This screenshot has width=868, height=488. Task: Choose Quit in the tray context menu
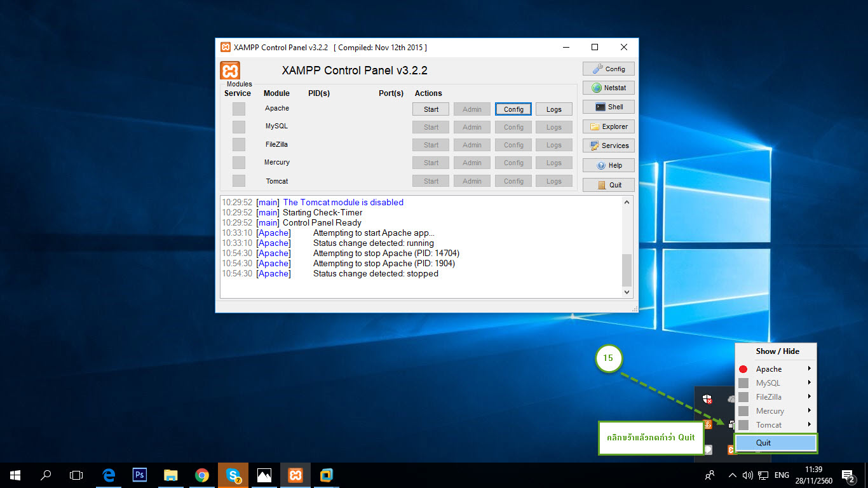coord(776,443)
